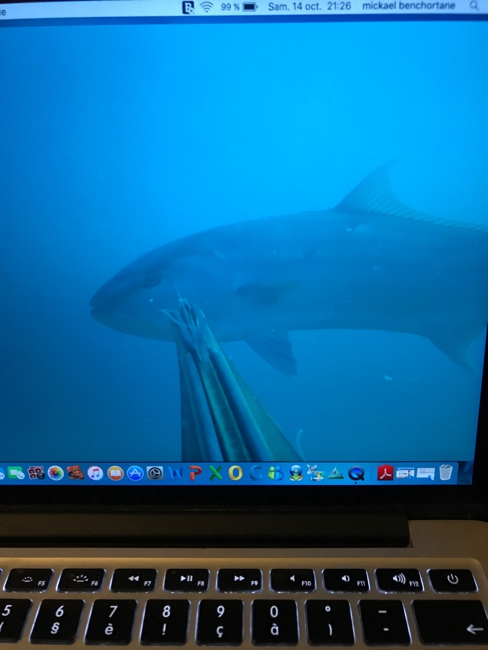Open the Trash in Dock
This screenshot has width=488, height=650.
[x=446, y=473]
